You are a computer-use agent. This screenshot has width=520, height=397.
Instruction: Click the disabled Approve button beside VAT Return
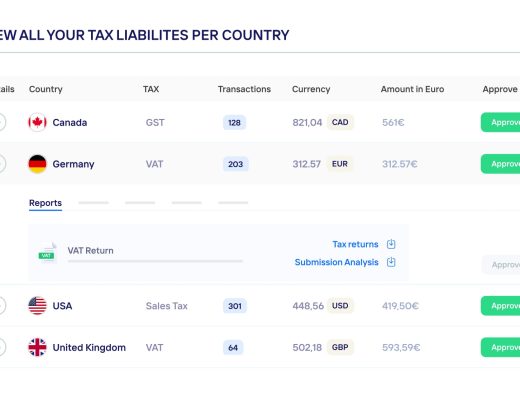pos(501,265)
